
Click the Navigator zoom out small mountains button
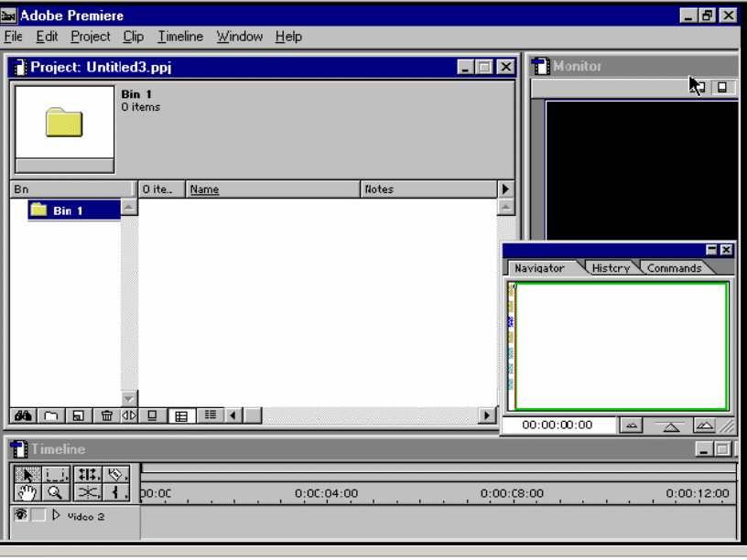pyautogui.click(x=632, y=425)
